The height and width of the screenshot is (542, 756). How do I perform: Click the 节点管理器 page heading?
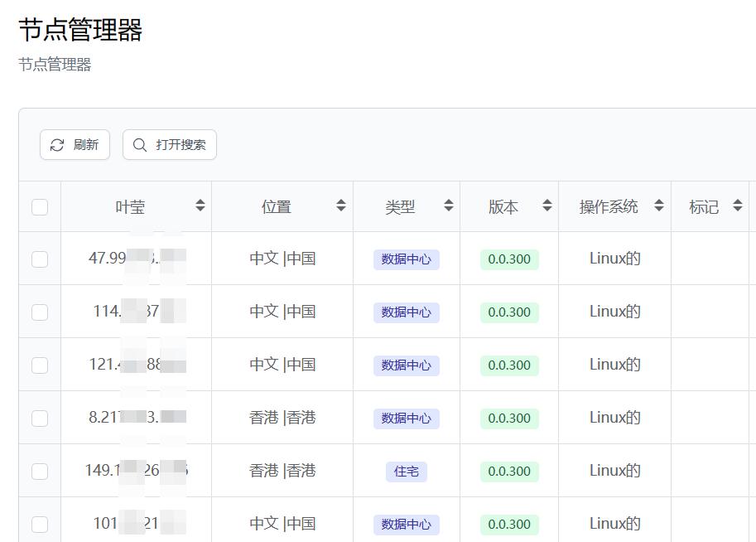click(x=80, y=30)
